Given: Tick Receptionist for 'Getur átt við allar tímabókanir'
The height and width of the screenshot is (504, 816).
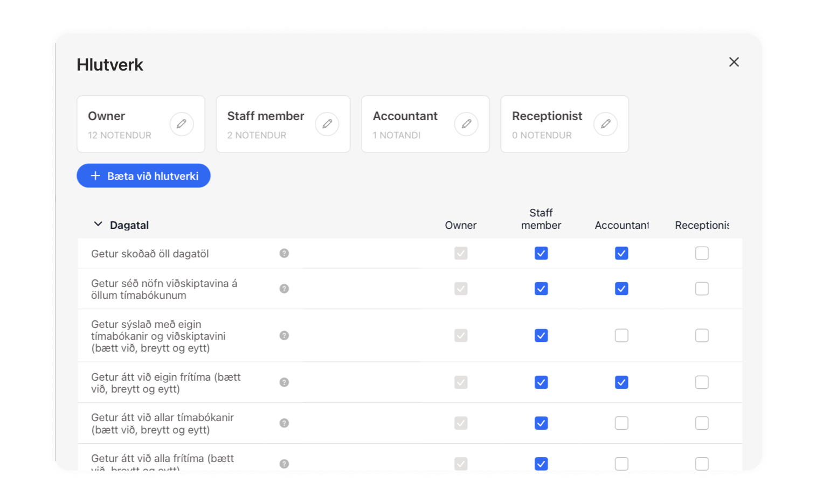Looking at the screenshot, I should 702,423.
